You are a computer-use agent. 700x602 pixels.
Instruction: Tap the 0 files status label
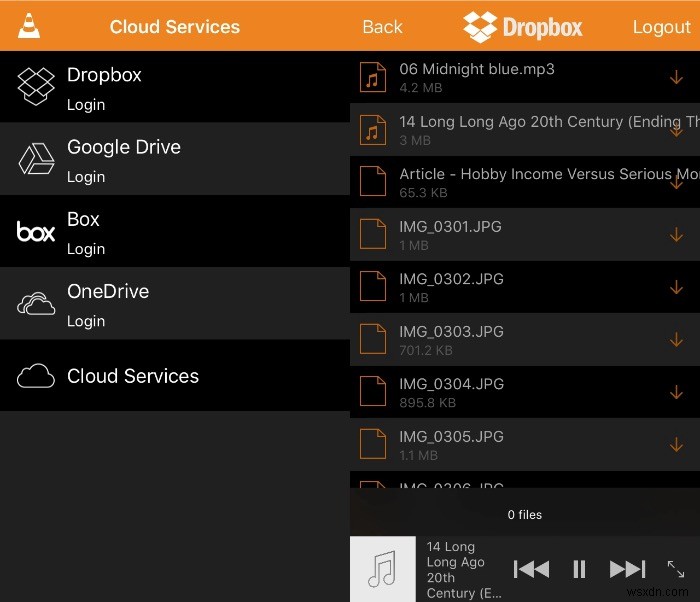click(525, 515)
